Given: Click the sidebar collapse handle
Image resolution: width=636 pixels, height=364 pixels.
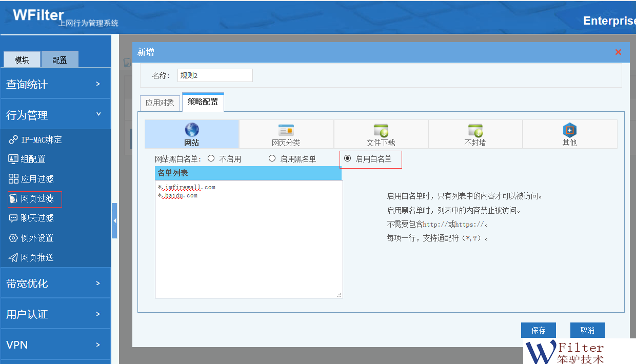Looking at the screenshot, I should click(x=114, y=220).
